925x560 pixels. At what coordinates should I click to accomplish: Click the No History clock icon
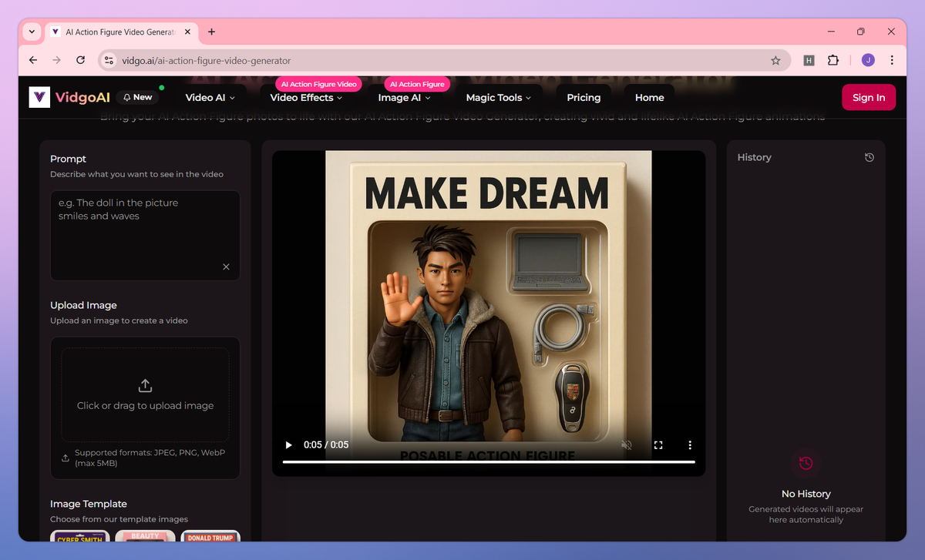pyautogui.click(x=806, y=463)
